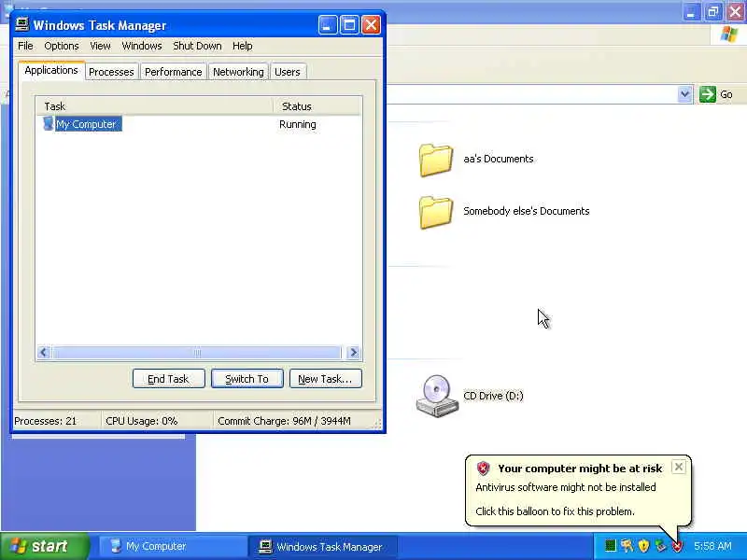Click the Running status text
747x560 pixels.
pos(298,124)
